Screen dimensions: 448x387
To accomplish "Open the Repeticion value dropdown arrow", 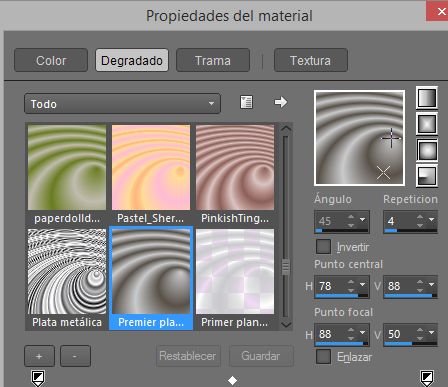I will pos(431,220).
